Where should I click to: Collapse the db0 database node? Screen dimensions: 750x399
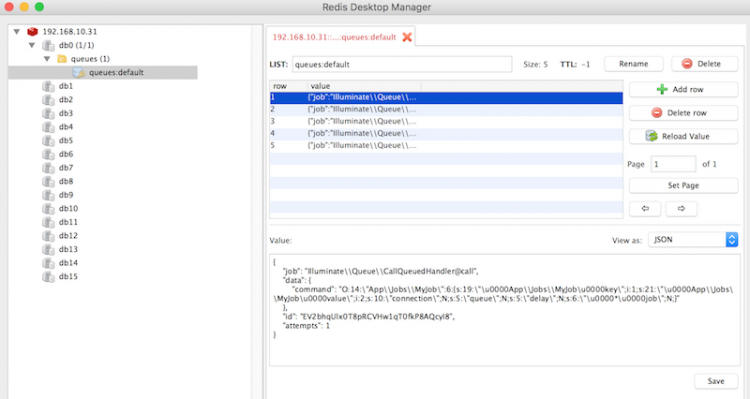32,45
